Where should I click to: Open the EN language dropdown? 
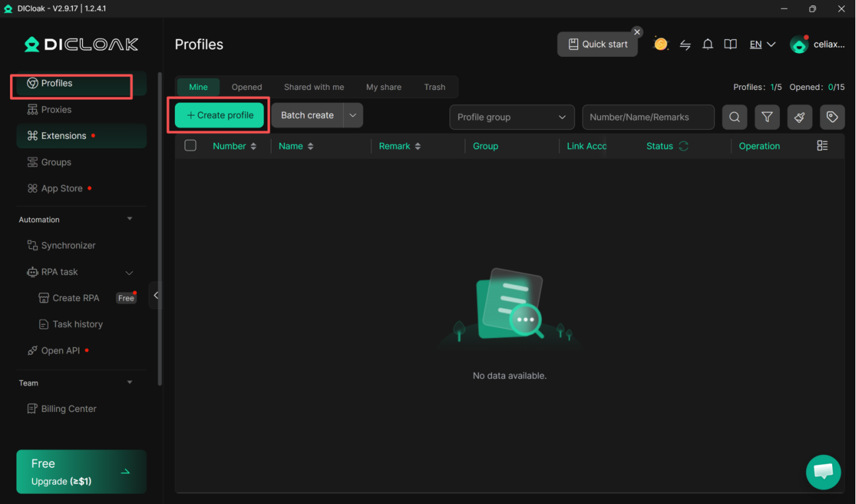pos(763,44)
